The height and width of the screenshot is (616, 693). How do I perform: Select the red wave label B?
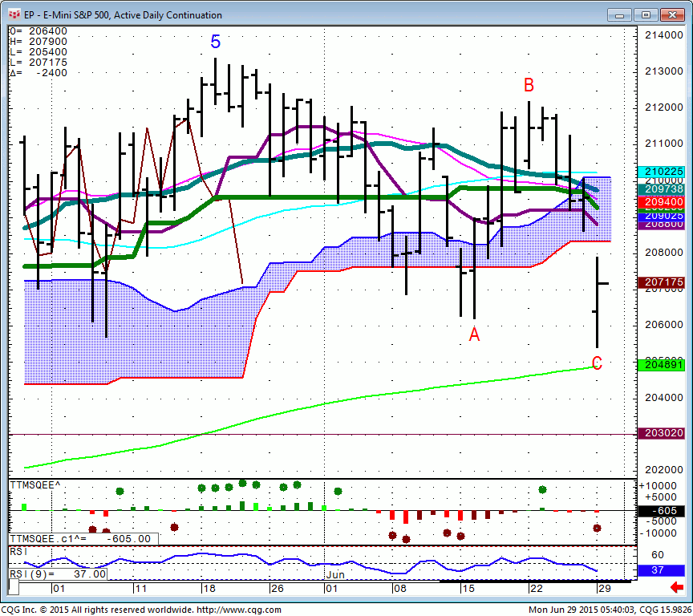529,85
